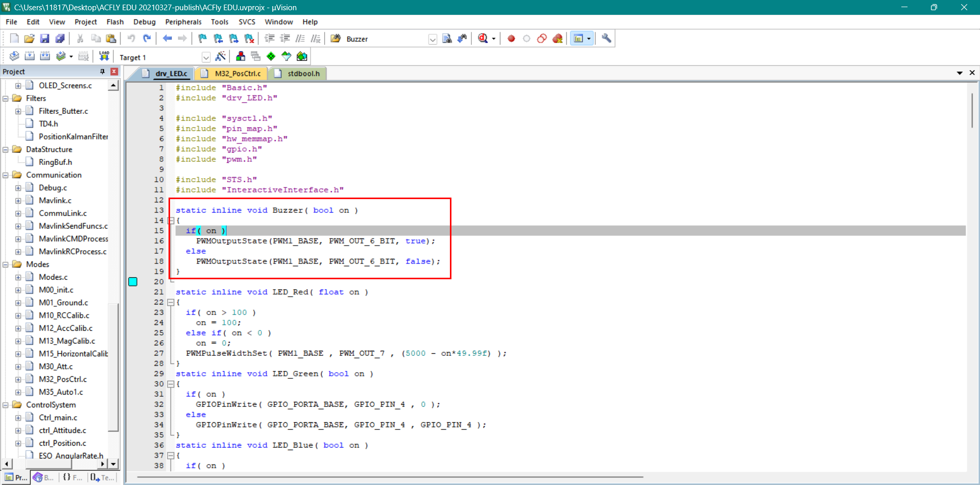Screen dimensions: 980x485
Task: Rebuild all target files
Action: tap(45, 56)
